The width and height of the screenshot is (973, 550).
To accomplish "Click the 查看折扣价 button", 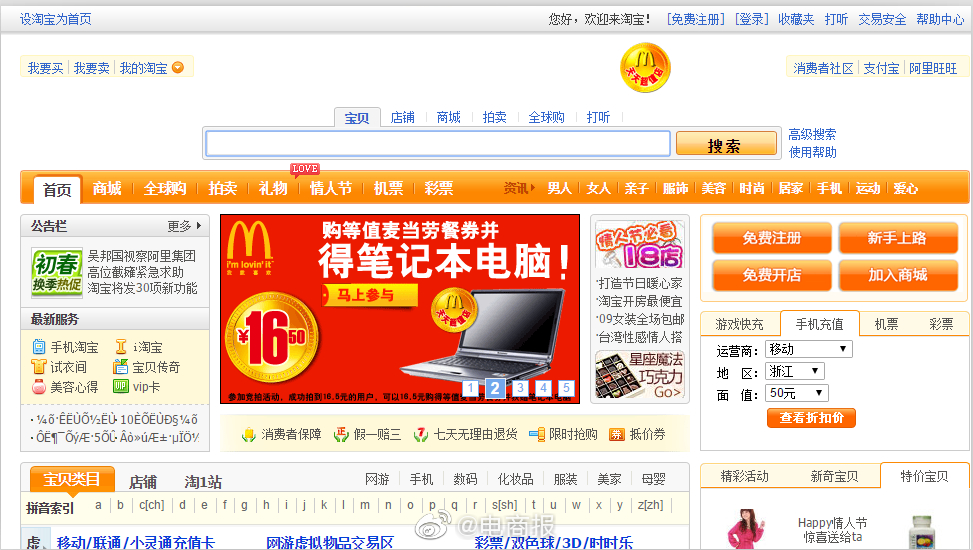I will click(812, 418).
